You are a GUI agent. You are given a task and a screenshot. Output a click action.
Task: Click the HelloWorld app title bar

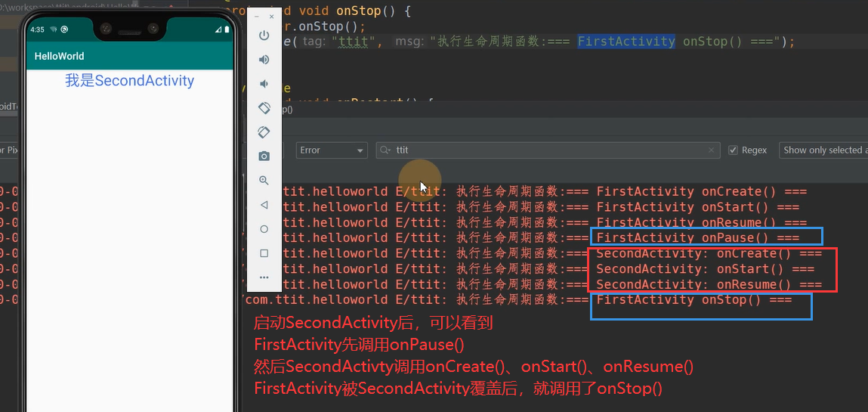129,57
